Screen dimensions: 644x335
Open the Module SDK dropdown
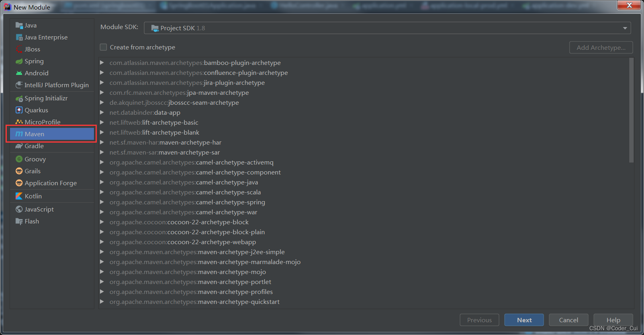(387, 28)
